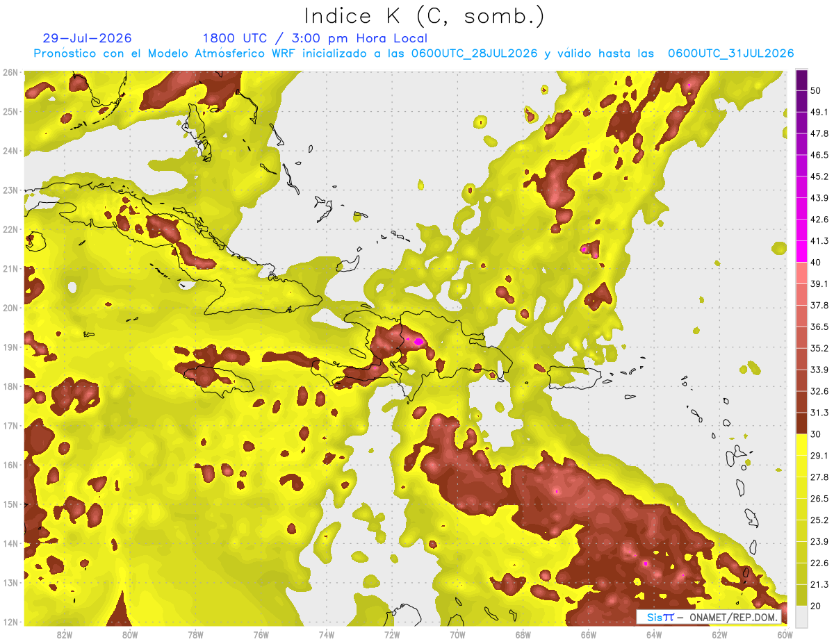Click the colorbar value "39.1"
834x644 pixels.
[819, 283]
